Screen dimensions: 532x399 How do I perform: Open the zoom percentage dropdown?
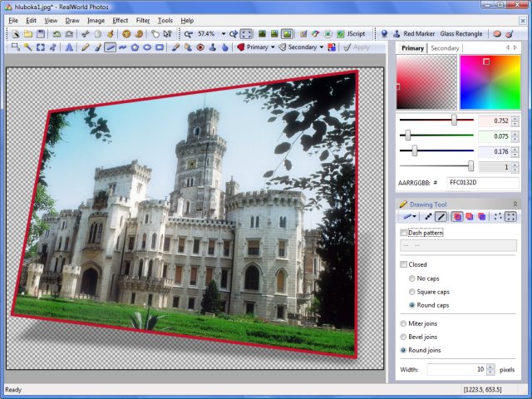coord(223,34)
